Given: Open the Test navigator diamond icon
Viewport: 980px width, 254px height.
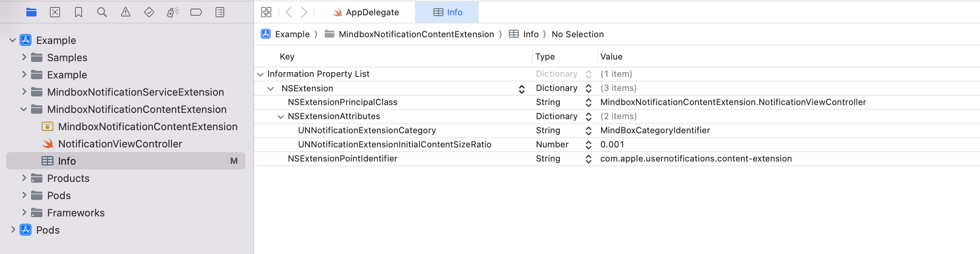Looking at the screenshot, I should (x=149, y=13).
